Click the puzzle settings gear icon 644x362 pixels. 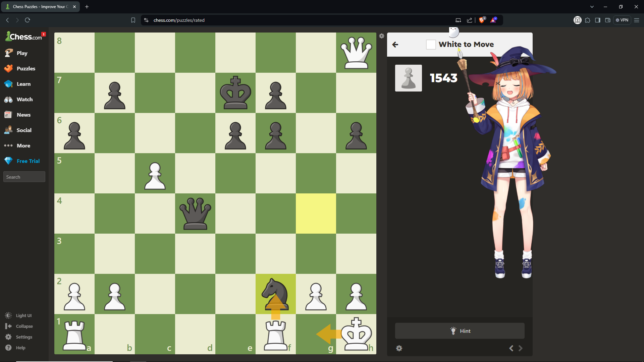399,348
